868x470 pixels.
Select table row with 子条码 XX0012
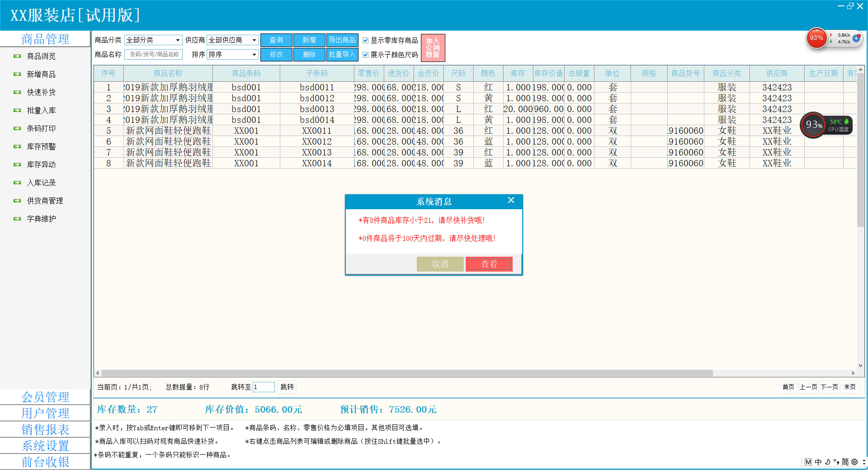(475, 141)
